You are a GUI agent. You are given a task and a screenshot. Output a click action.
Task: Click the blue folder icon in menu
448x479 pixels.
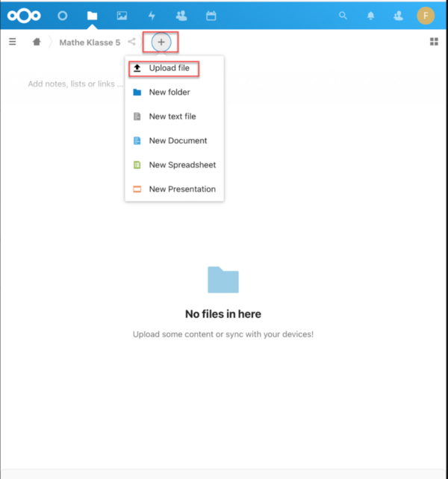tap(137, 93)
